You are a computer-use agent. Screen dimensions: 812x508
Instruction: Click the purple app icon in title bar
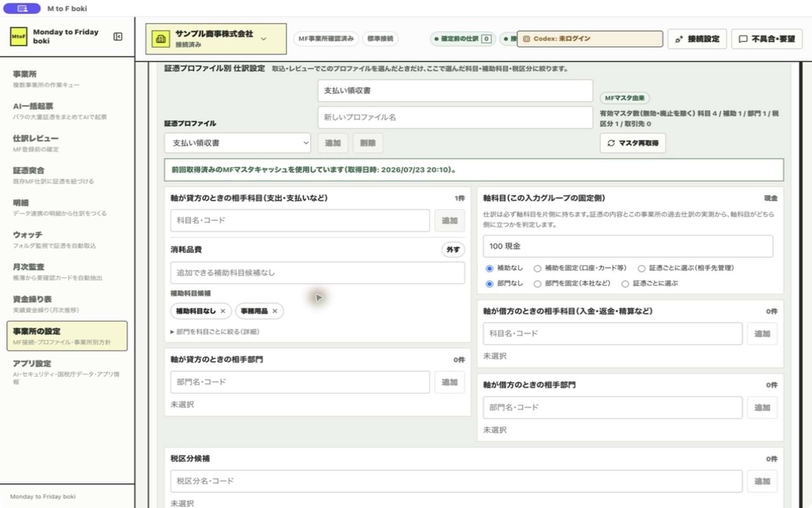click(x=22, y=8)
